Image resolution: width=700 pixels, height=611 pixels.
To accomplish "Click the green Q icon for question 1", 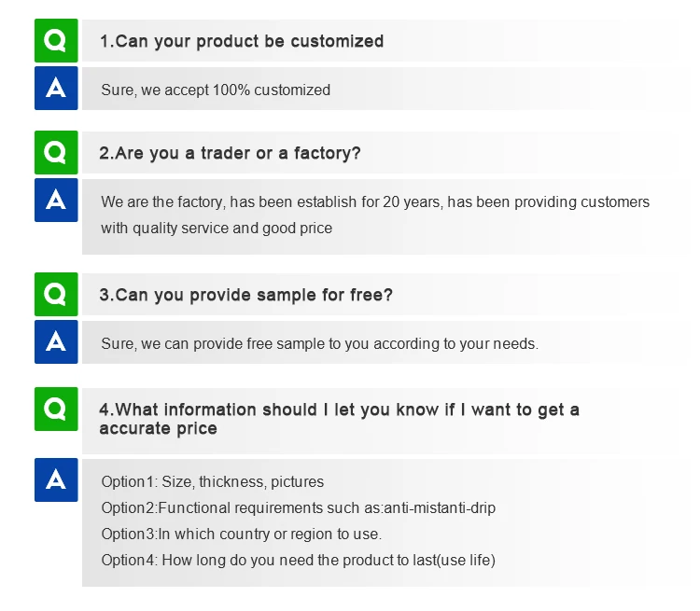I will pyautogui.click(x=56, y=41).
